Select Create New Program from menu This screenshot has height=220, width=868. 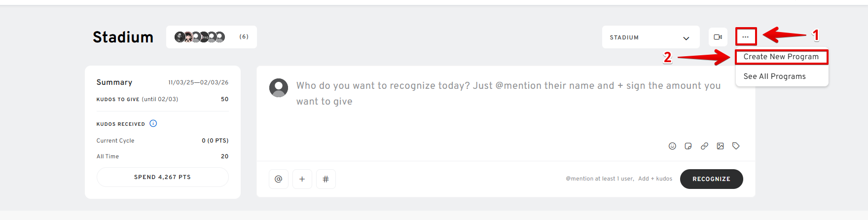[781, 57]
